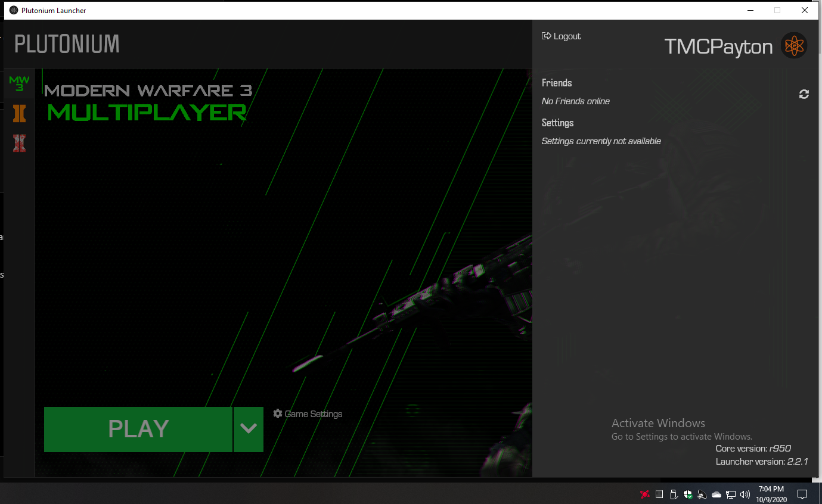Click the Settings heading in side panel

(557, 123)
